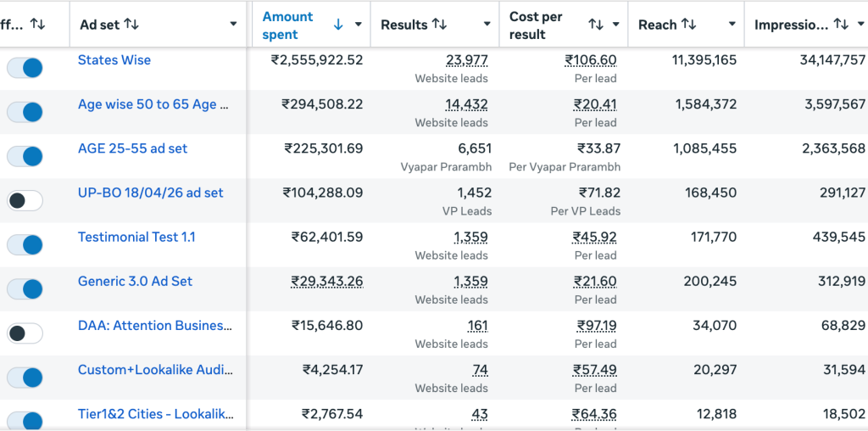Click the ₹57.49 cost per lead
Screen dimensions: 868x431
click(x=594, y=370)
